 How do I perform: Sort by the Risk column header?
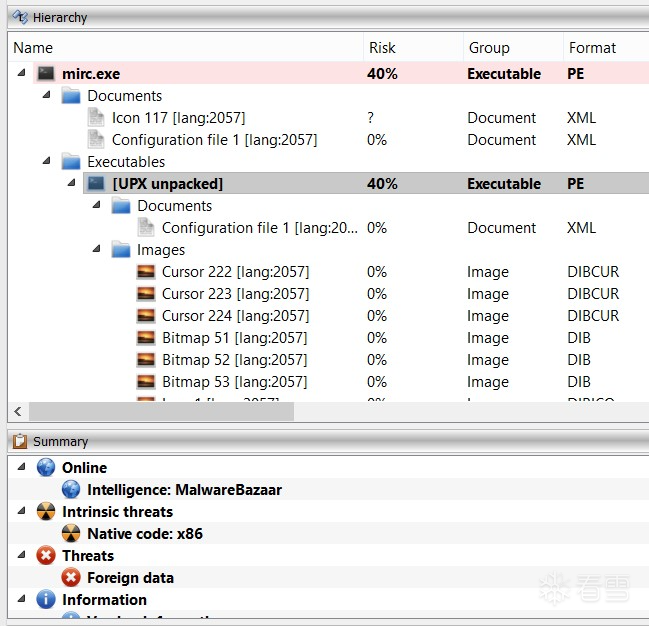[413, 48]
